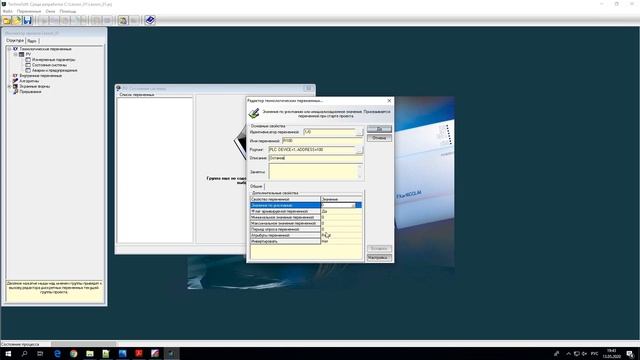Click the Настройка button in variable editor
Screen dimensions: 640x360
(379, 258)
